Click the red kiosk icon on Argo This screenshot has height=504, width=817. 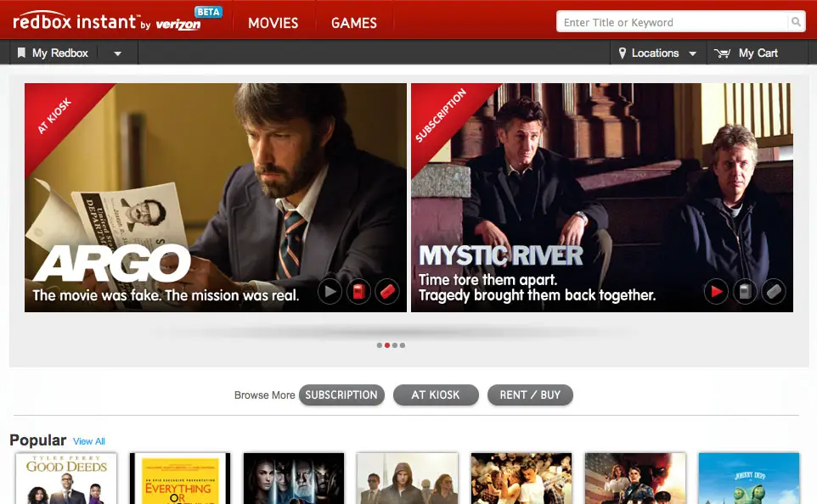tap(358, 292)
